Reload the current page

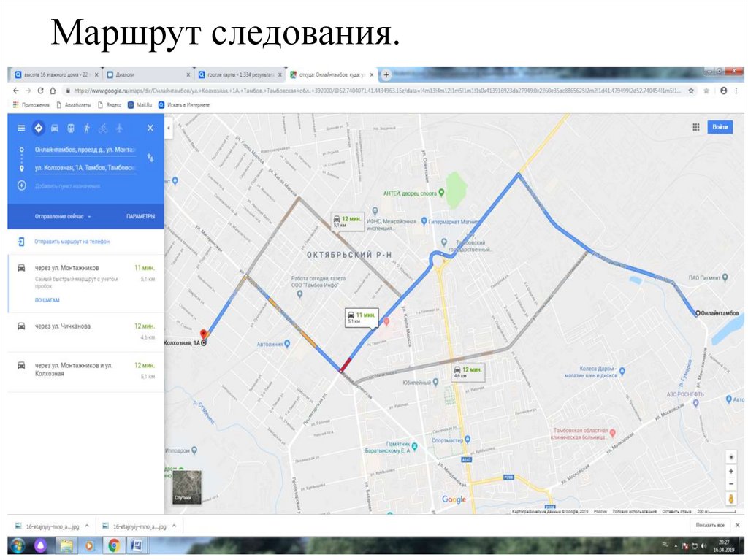pyautogui.click(x=41, y=91)
